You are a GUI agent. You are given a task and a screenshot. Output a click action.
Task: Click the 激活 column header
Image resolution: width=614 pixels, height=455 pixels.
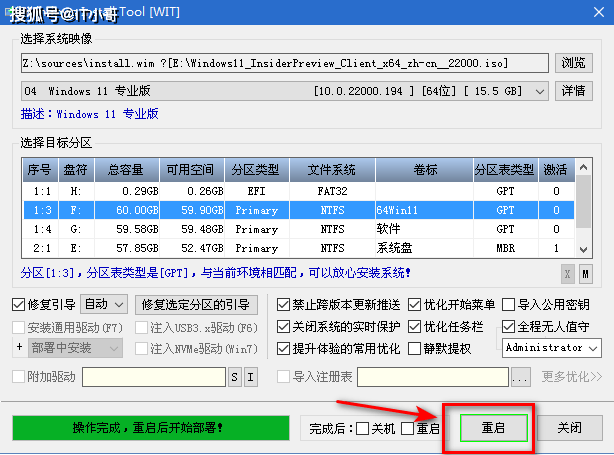pos(556,170)
